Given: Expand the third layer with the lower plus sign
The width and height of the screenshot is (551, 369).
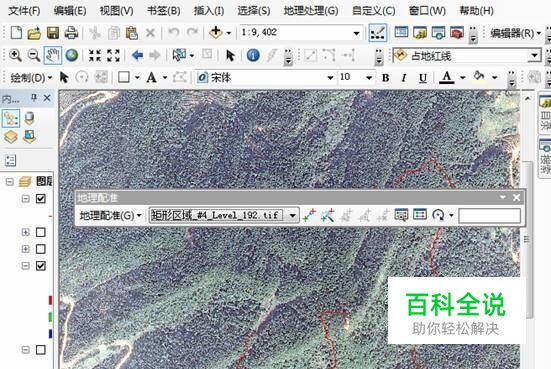Looking at the screenshot, I should tap(25, 249).
